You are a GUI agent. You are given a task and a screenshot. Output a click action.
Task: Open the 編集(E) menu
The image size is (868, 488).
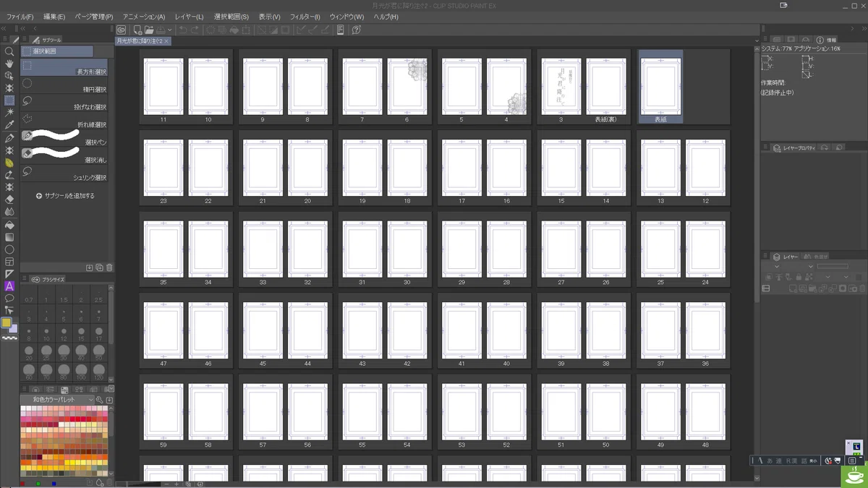pyautogui.click(x=54, y=17)
